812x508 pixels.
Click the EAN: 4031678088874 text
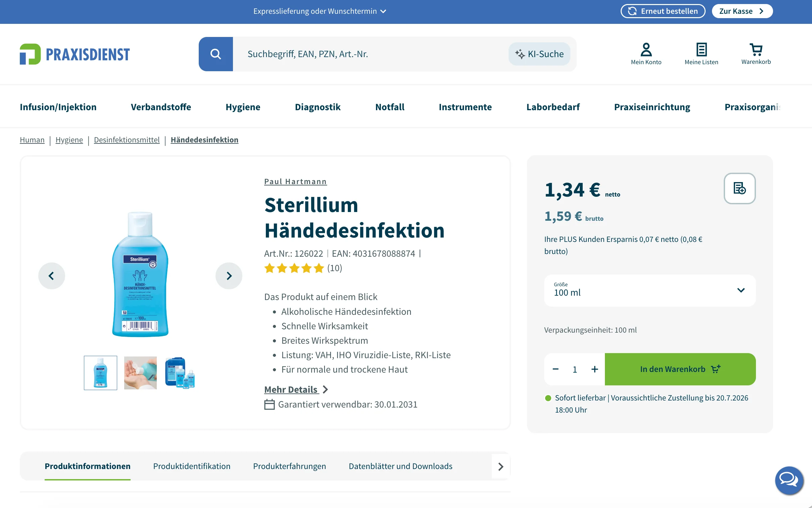[x=374, y=253]
